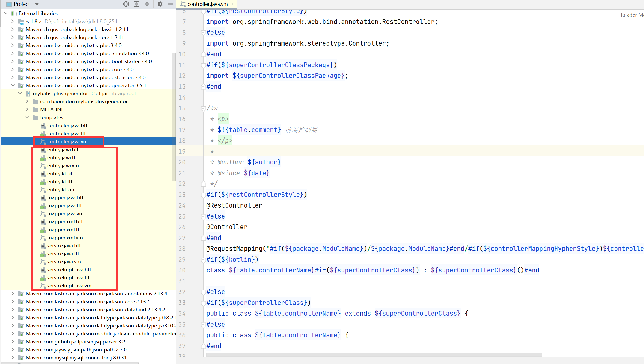Click the entity.java.ftl file icon

43,158
